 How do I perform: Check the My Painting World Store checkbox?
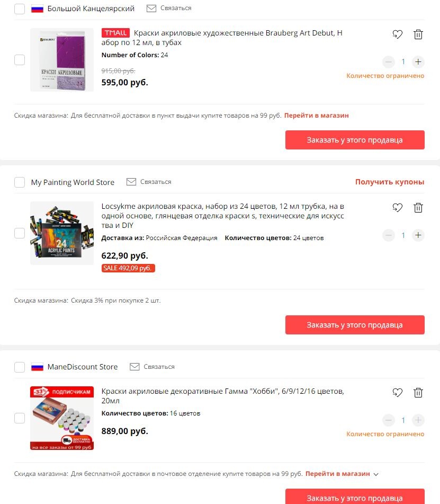point(20,182)
